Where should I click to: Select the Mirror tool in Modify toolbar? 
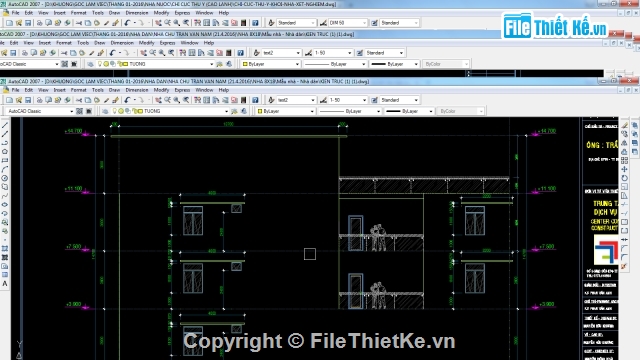(x=624, y=143)
